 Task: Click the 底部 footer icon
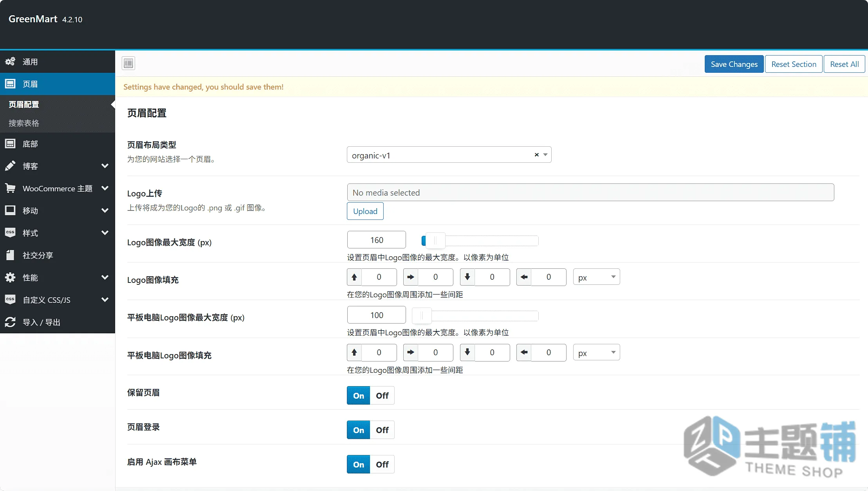tap(10, 144)
